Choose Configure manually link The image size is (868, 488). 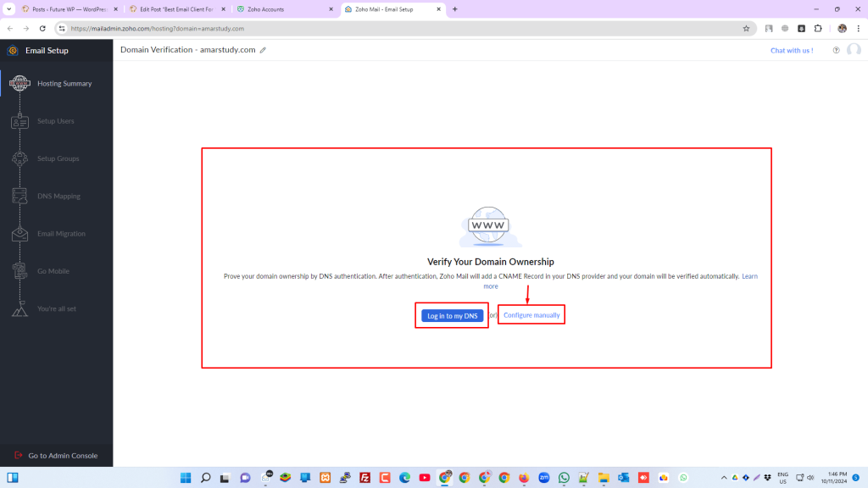(531, 315)
